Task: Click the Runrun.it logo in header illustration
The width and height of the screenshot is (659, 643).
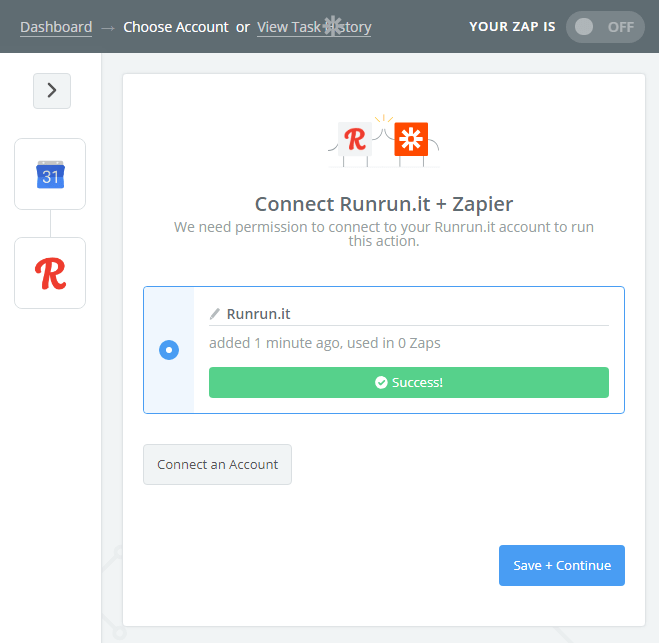Action: 353,140
